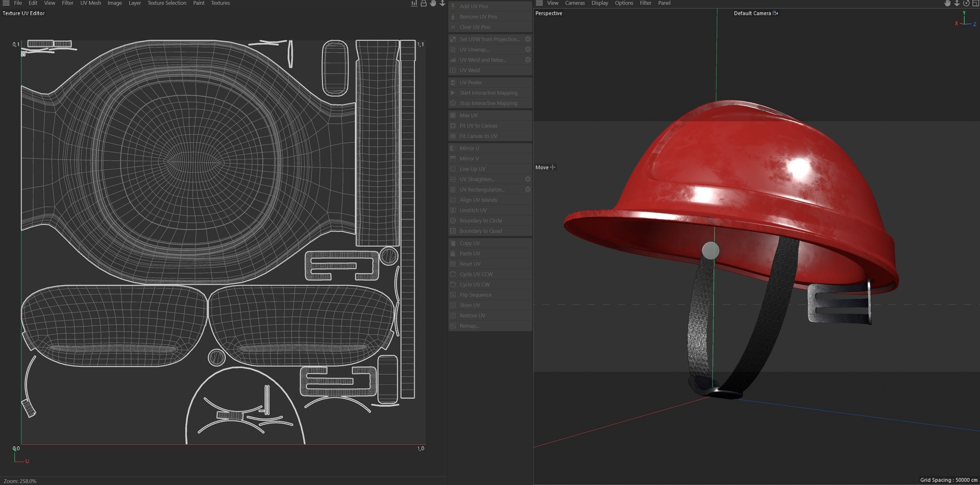Screen dimensions: 980x485
Task: Open UVW from Projection settings gear
Action: coord(528,39)
